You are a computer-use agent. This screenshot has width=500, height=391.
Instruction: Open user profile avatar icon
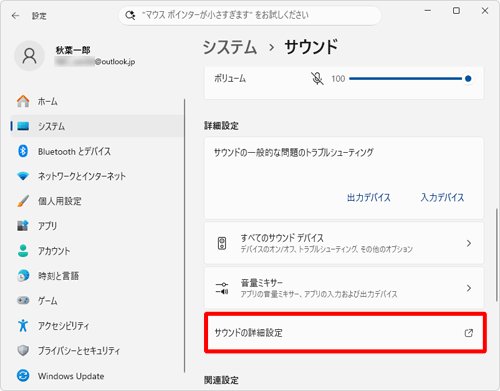pos(29,56)
